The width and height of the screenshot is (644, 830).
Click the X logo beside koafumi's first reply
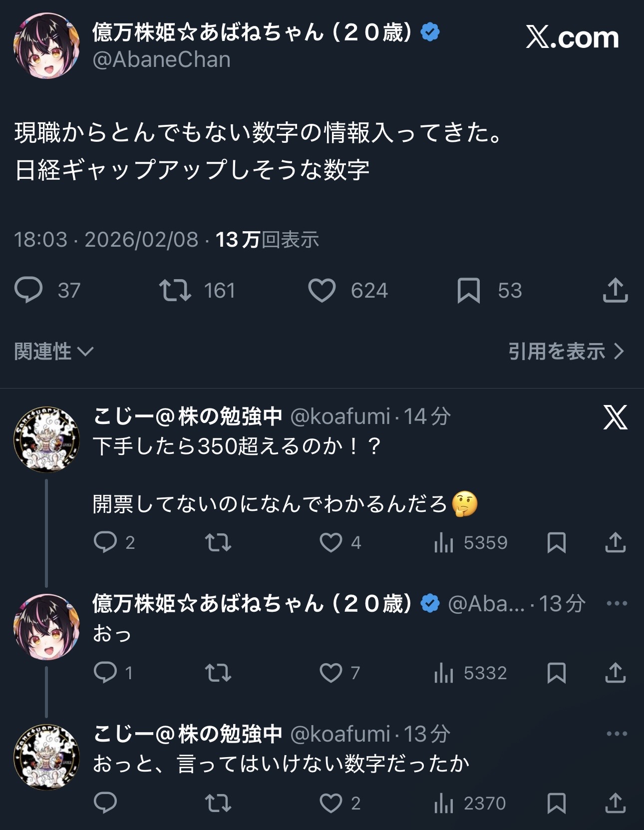click(615, 417)
